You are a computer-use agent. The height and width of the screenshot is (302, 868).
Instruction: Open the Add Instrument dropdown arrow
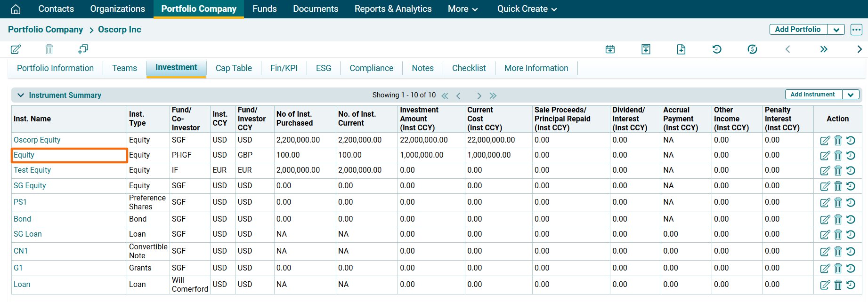tap(851, 95)
